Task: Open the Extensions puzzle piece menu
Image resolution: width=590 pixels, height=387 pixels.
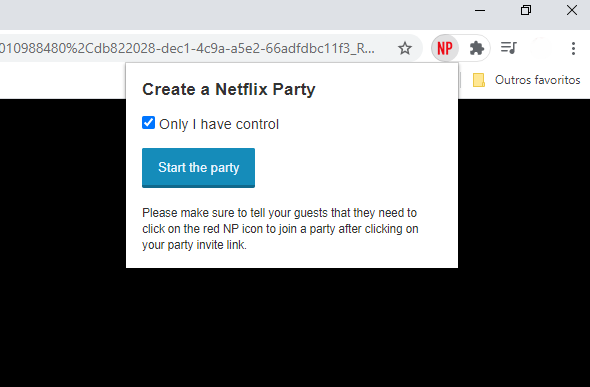Action: (476, 48)
